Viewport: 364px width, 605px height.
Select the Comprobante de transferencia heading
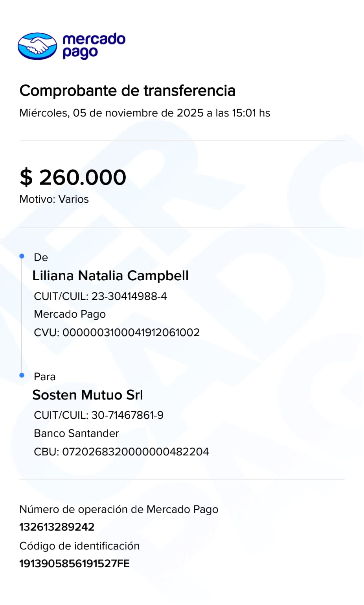[127, 91]
